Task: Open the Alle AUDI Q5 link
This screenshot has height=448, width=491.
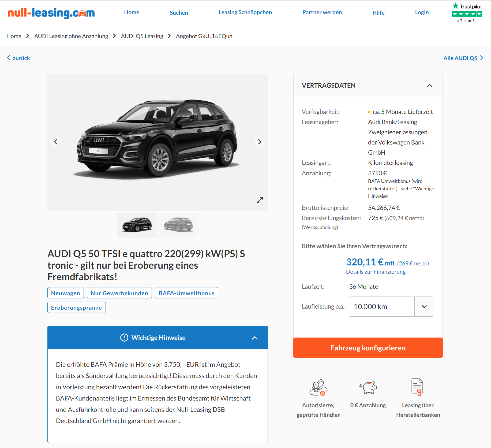Action: click(463, 58)
